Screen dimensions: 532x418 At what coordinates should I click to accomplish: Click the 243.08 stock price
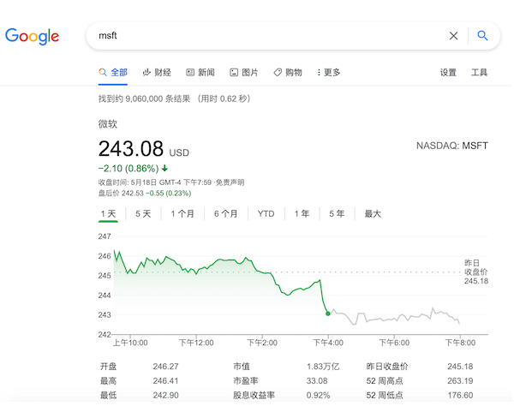click(x=131, y=149)
